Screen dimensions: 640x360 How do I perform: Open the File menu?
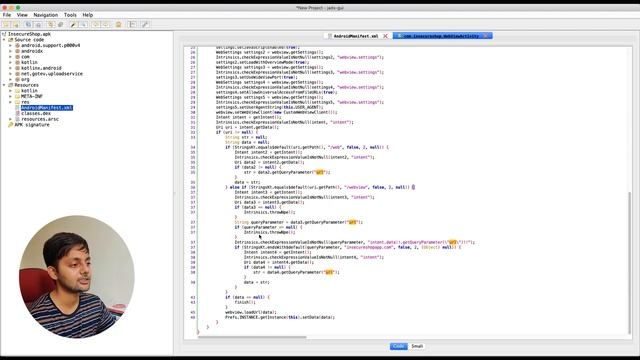pyautogui.click(x=7, y=15)
